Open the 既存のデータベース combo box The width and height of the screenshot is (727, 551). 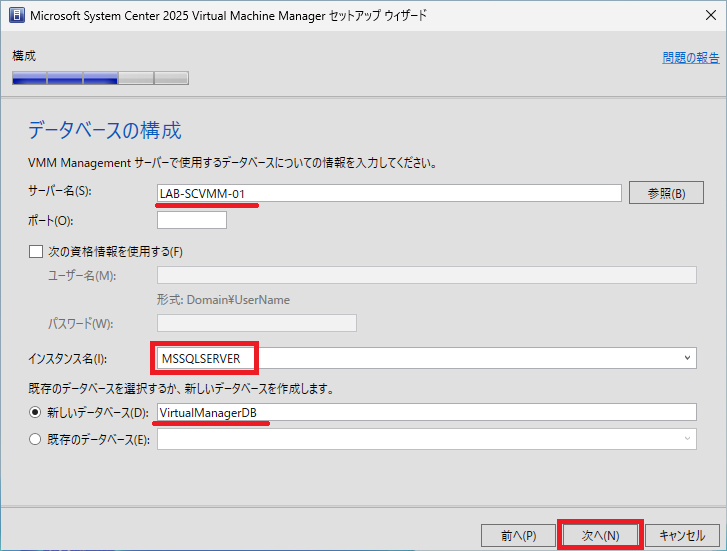click(427, 439)
